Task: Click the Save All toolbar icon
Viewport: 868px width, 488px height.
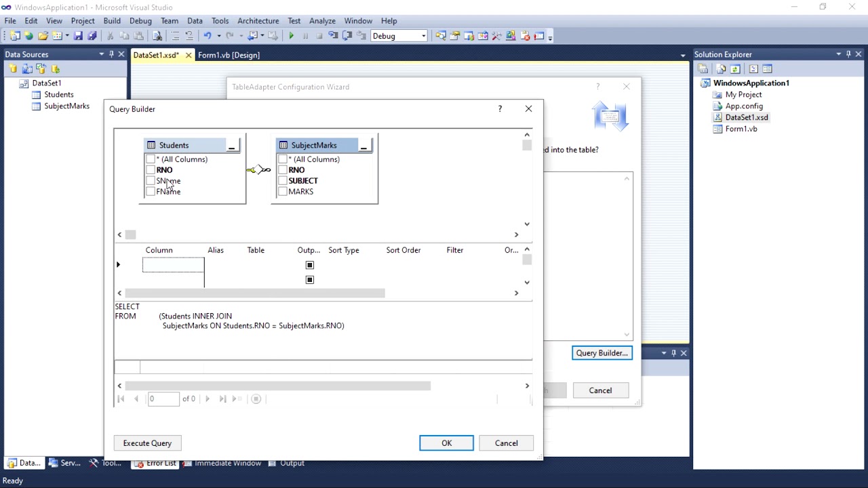Action: tap(92, 36)
